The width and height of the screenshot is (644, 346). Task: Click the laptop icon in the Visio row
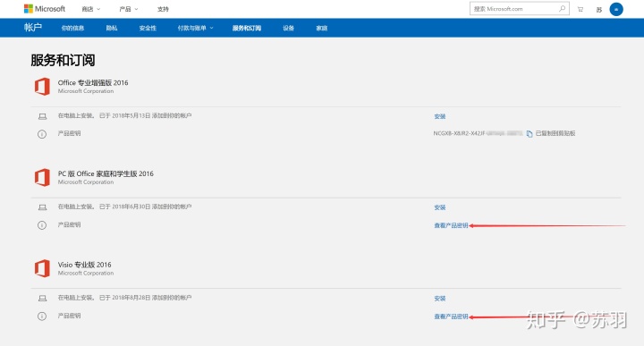pos(42,299)
